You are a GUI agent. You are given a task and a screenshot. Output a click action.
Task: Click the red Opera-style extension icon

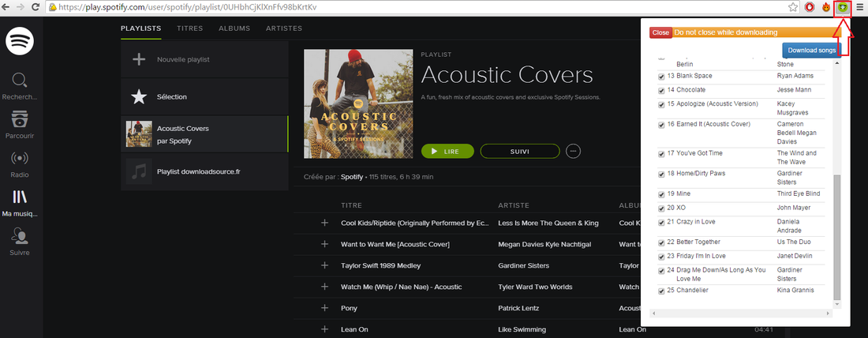pos(810,7)
